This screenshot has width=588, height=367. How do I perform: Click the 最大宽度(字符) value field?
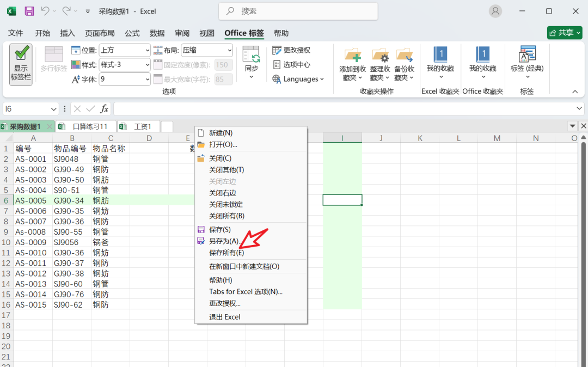click(x=224, y=79)
